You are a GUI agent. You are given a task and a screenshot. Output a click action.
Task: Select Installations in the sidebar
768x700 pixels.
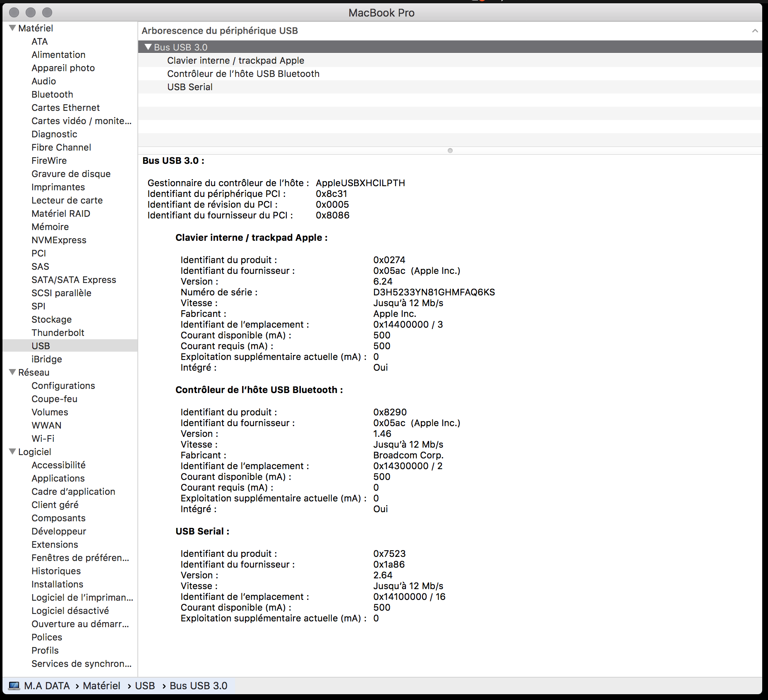click(58, 584)
